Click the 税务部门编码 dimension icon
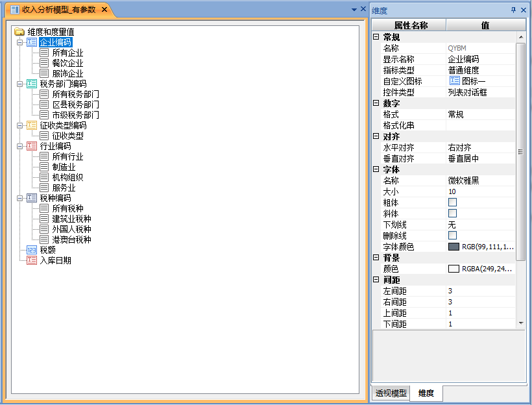The width and height of the screenshot is (532, 405). (32, 84)
